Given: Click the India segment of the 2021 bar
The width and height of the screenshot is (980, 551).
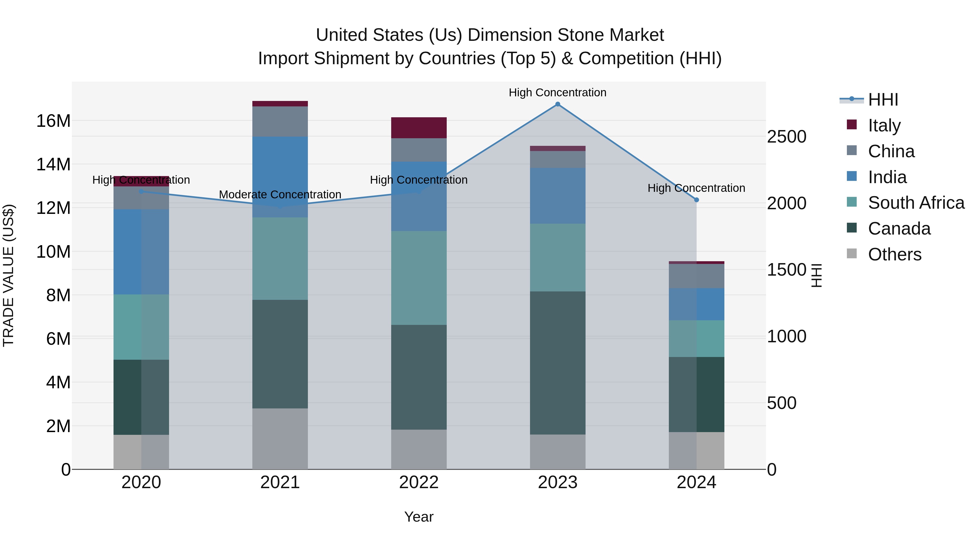Looking at the screenshot, I should pos(280,177).
